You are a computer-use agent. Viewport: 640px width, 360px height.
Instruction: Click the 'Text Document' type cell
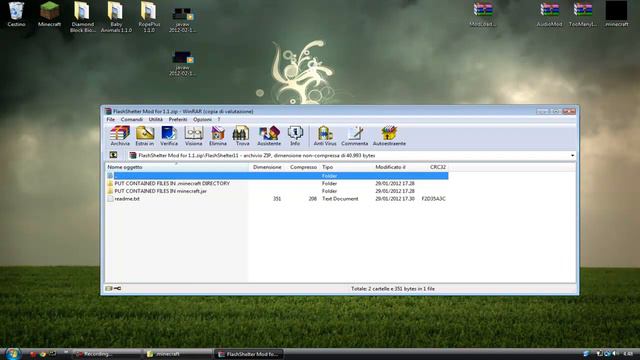340,199
